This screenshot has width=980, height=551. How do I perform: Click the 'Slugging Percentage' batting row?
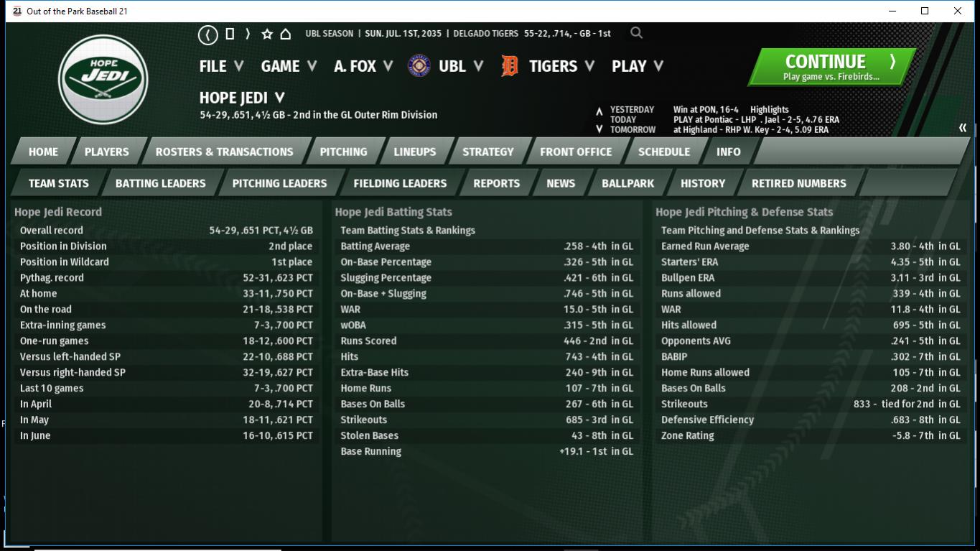coord(487,278)
